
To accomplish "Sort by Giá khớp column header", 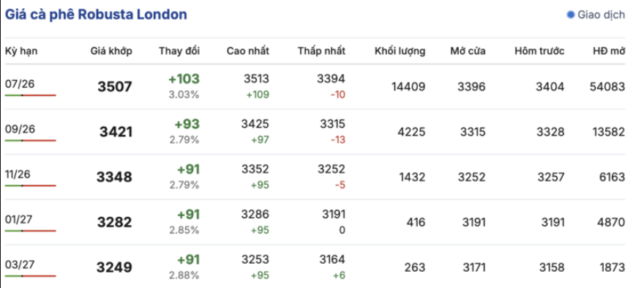I will point(112,51).
